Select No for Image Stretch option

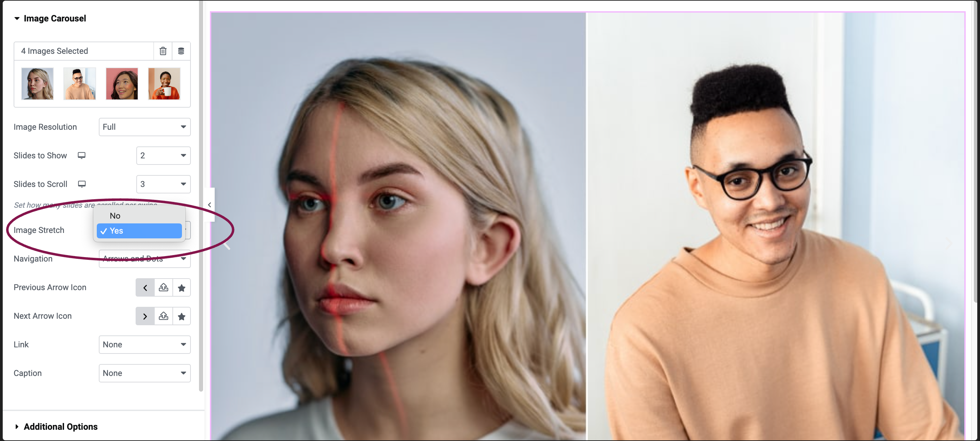115,216
